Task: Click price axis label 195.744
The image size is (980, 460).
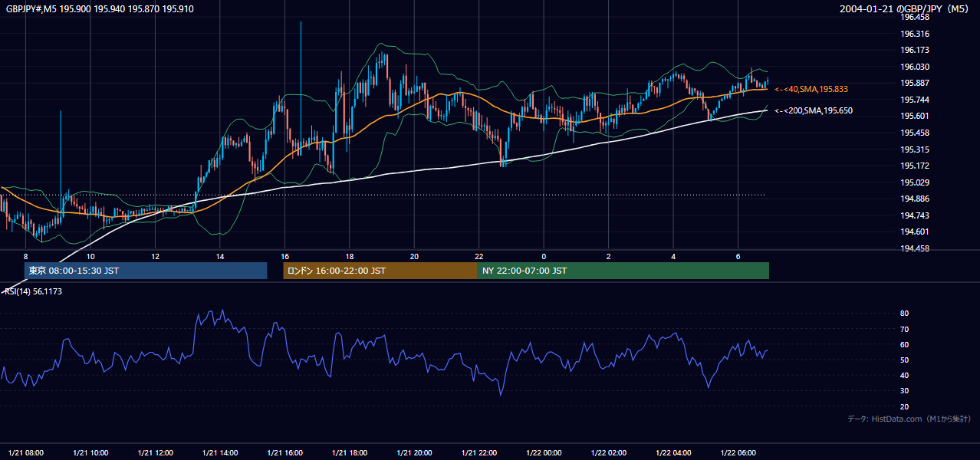Action: (914, 100)
